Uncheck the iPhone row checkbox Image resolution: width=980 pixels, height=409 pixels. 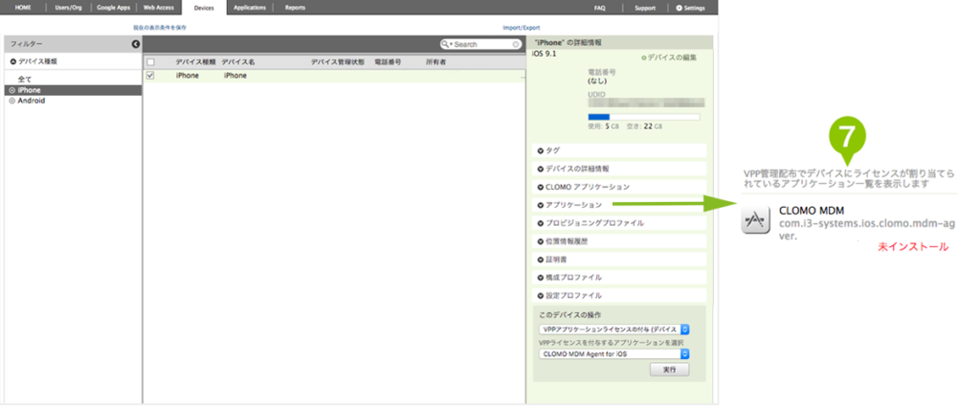tap(150, 76)
